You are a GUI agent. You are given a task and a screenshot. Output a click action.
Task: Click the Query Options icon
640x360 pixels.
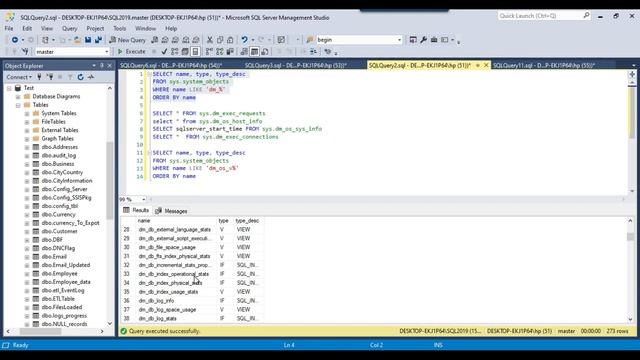[185, 51]
